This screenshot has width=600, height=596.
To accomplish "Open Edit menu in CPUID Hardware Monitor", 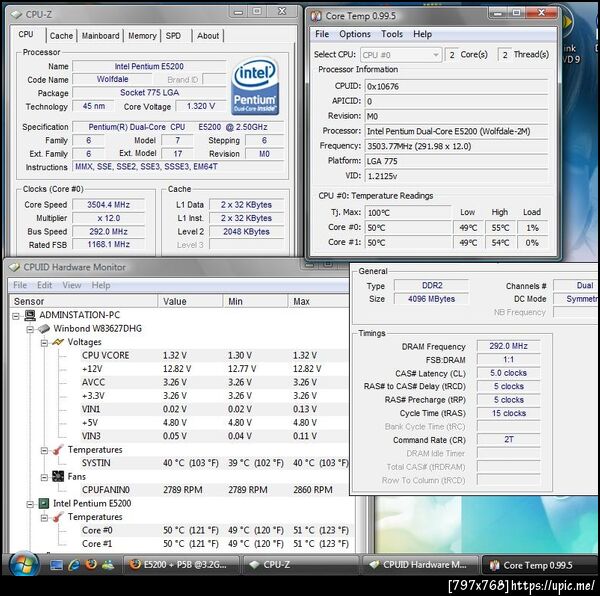I will pyautogui.click(x=44, y=285).
